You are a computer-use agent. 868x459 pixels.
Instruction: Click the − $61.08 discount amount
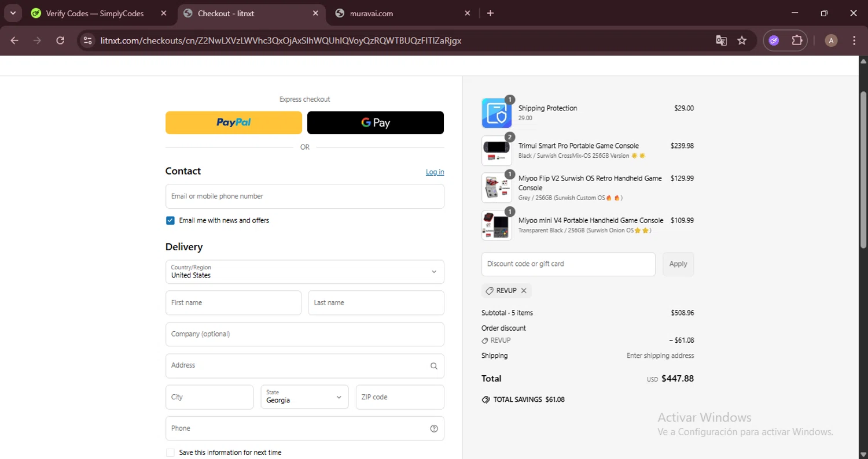681,340
